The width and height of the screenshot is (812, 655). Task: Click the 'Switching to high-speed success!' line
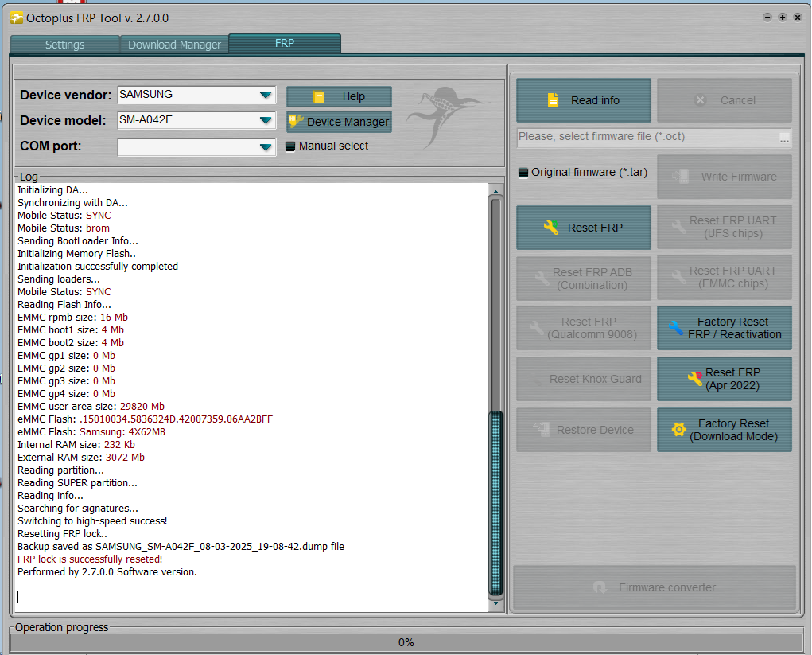pos(92,520)
